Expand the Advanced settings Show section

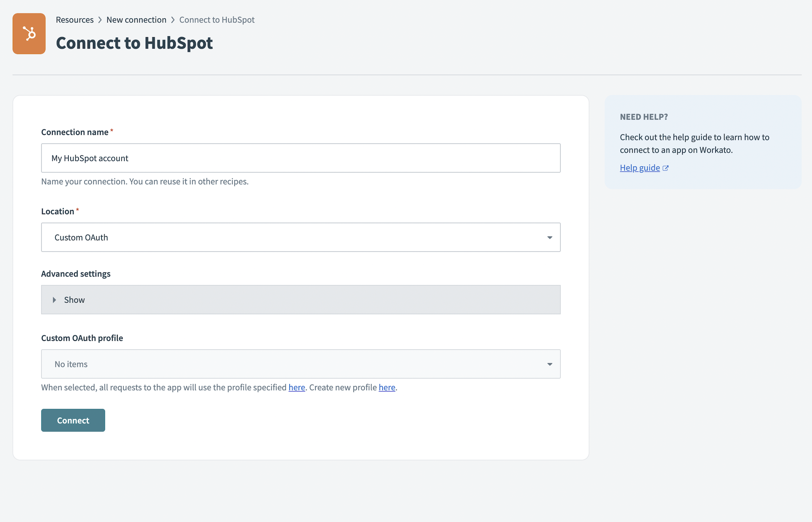point(300,300)
